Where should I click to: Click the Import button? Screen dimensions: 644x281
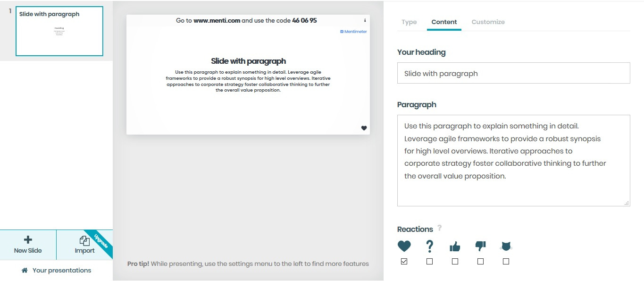point(84,245)
